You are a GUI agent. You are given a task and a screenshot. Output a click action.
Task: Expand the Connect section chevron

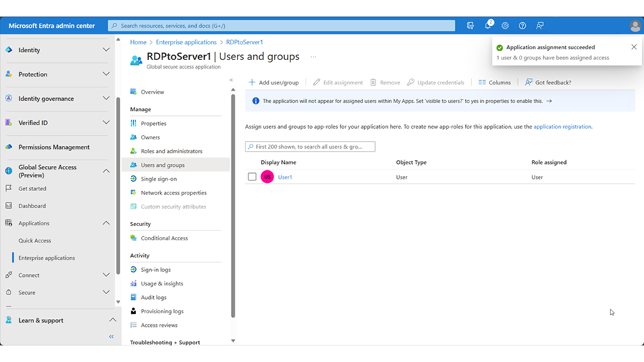(x=106, y=275)
